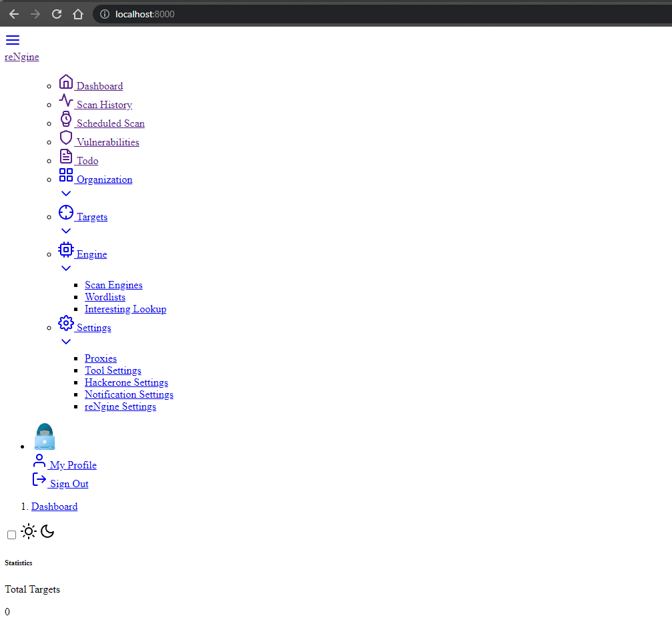Screen dimensions: 672x634
Task: Collapse the Settings chevron
Action: [66, 341]
